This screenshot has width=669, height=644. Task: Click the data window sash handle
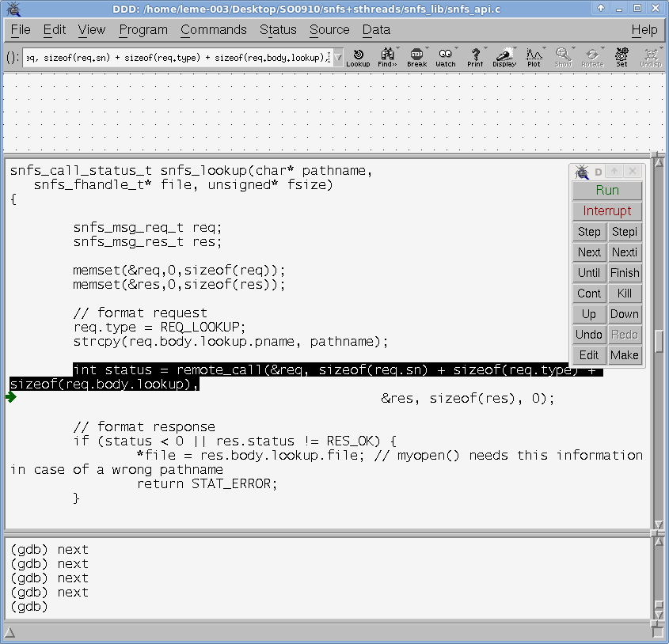click(655, 153)
